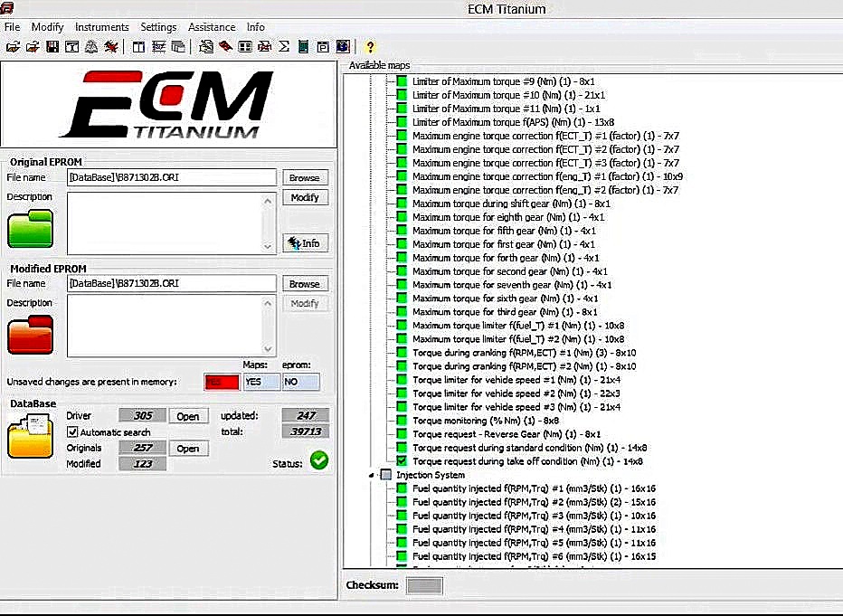Click the document edit toolbar icon
The width and height of the screenshot is (843, 616).
206,47
